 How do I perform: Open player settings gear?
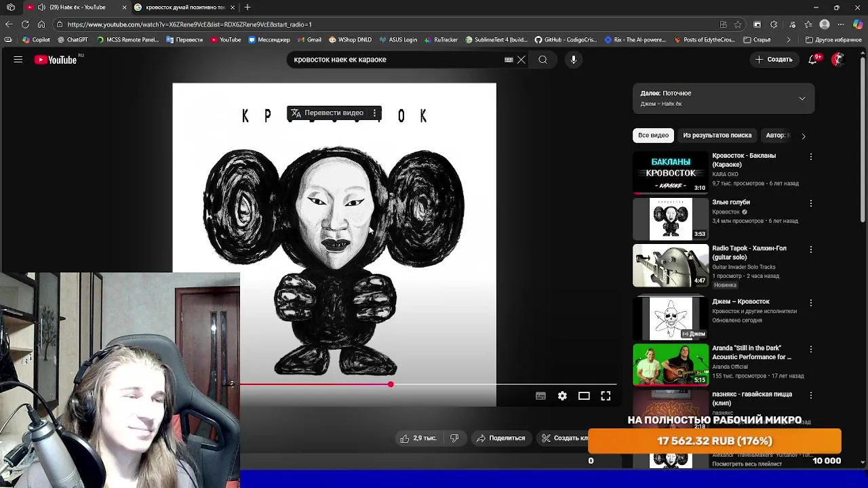coord(562,396)
